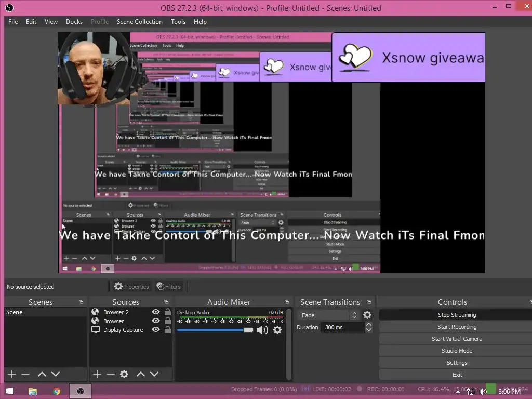Pop out the Scenes dock

pyautogui.click(x=81, y=302)
